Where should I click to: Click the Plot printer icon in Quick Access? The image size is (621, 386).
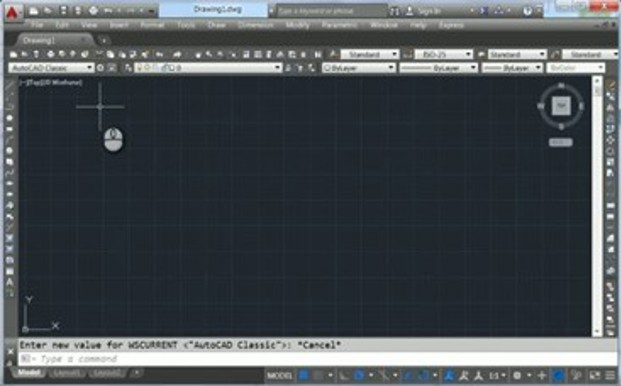(93, 11)
